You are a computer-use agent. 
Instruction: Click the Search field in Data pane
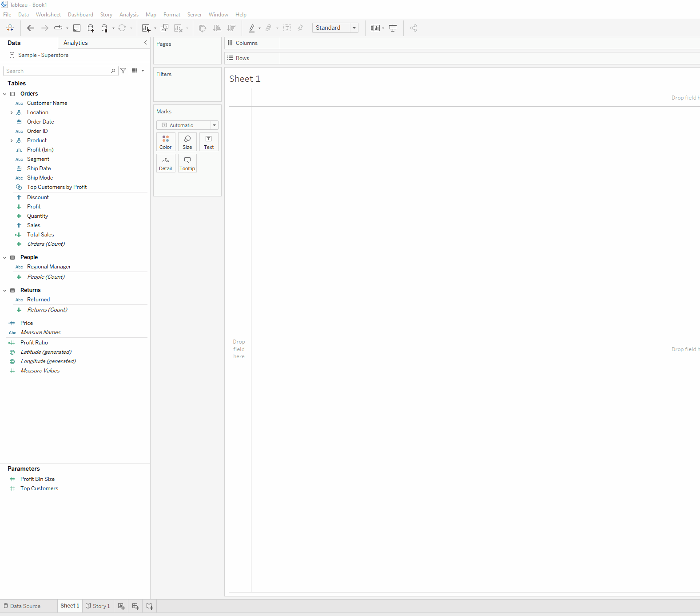pyautogui.click(x=57, y=71)
